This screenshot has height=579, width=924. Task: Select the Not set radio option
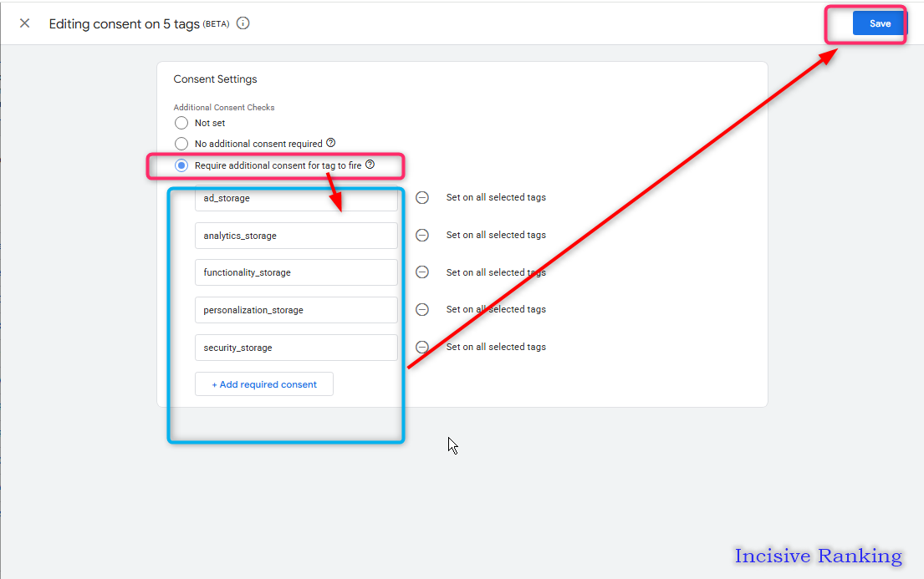coord(181,123)
